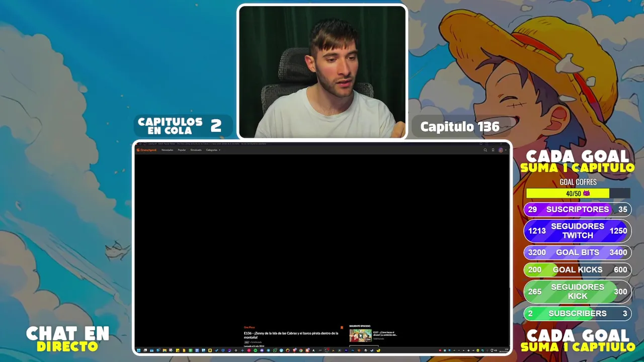The width and height of the screenshot is (644, 362).
Task: Expand the Categorías dropdown
Action: point(213,150)
